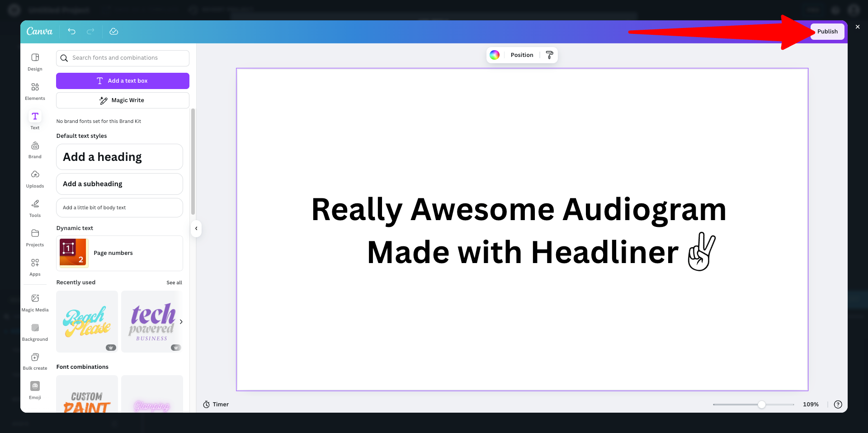The height and width of the screenshot is (433, 868).
Task: Open the Elements panel
Action: click(35, 91)
